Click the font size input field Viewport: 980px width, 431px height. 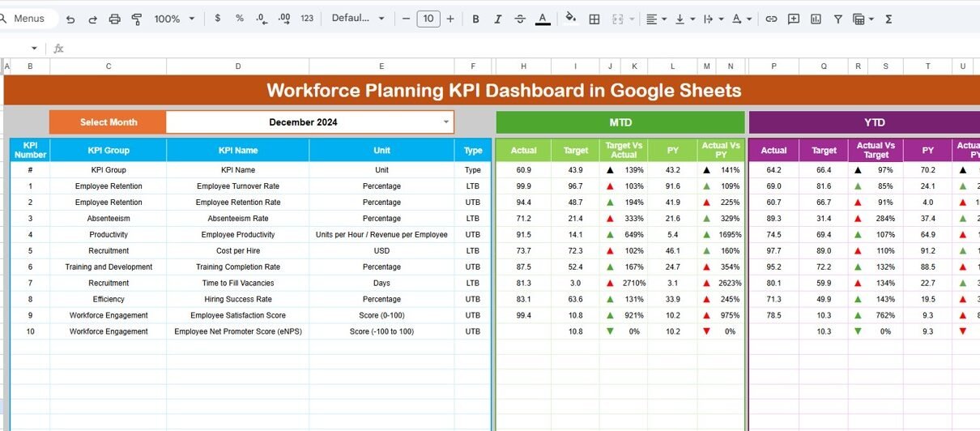428,19
